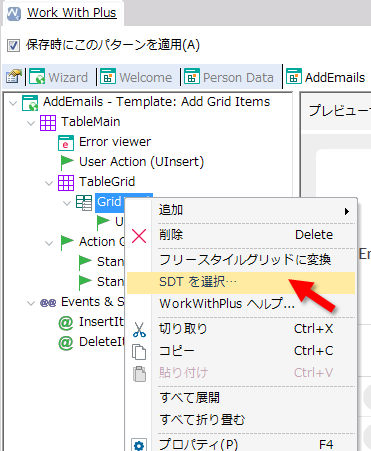
Task: Open the Work With Plus tab
Action: click(62, 13)
